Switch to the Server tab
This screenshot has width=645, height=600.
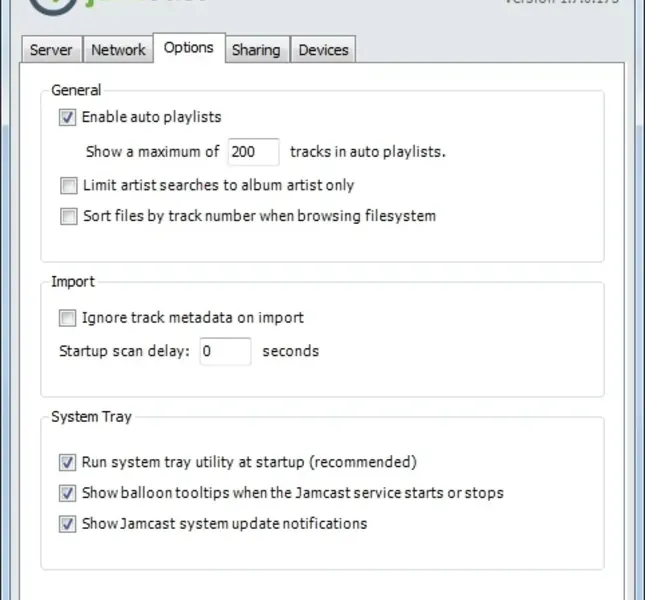tap(50, 50)
